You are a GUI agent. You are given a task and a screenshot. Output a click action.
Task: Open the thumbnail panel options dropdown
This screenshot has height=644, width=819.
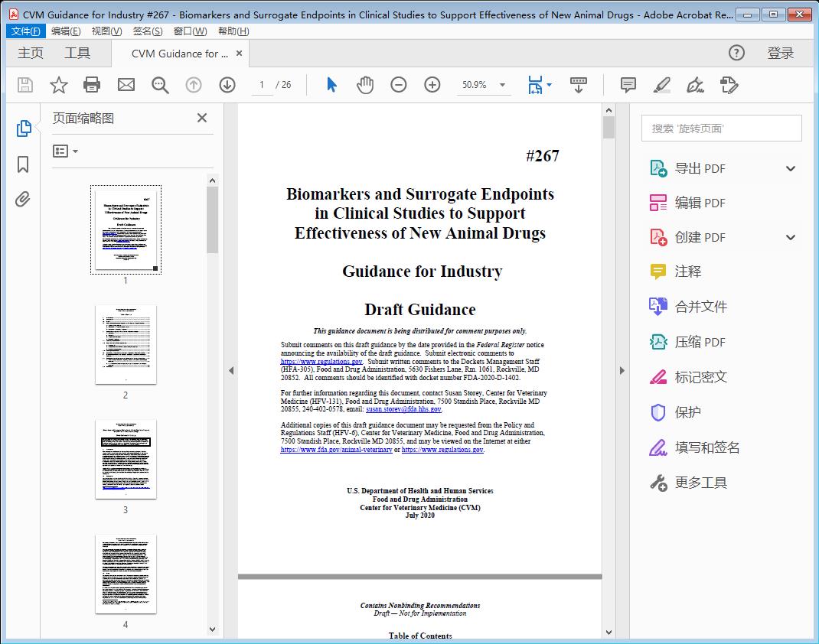[64, 151]
